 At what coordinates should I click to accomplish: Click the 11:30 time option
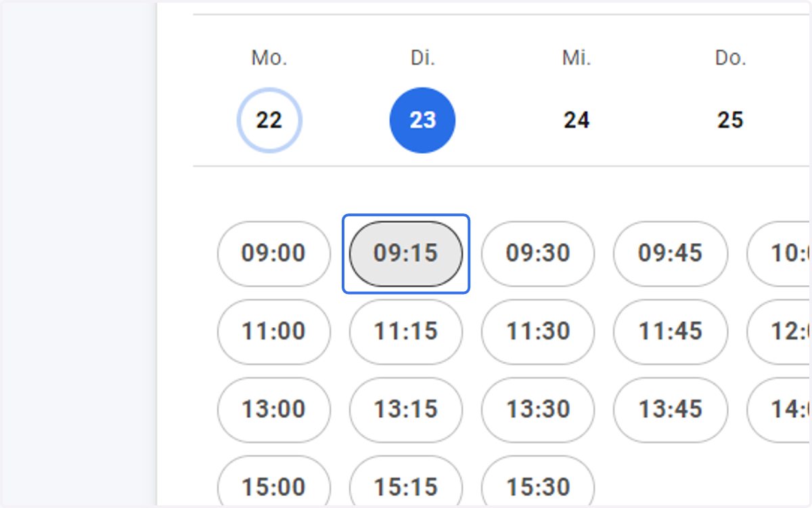(538, 332)
